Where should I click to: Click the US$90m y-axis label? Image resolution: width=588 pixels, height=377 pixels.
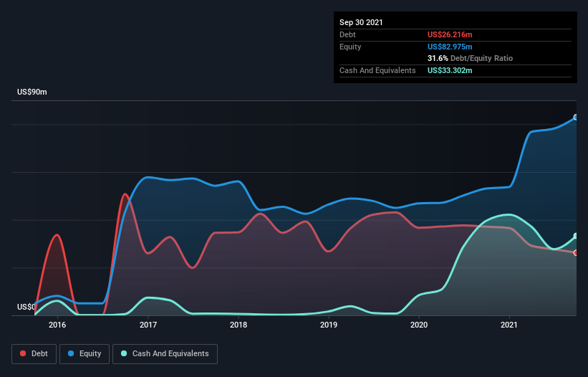point(32,92)
